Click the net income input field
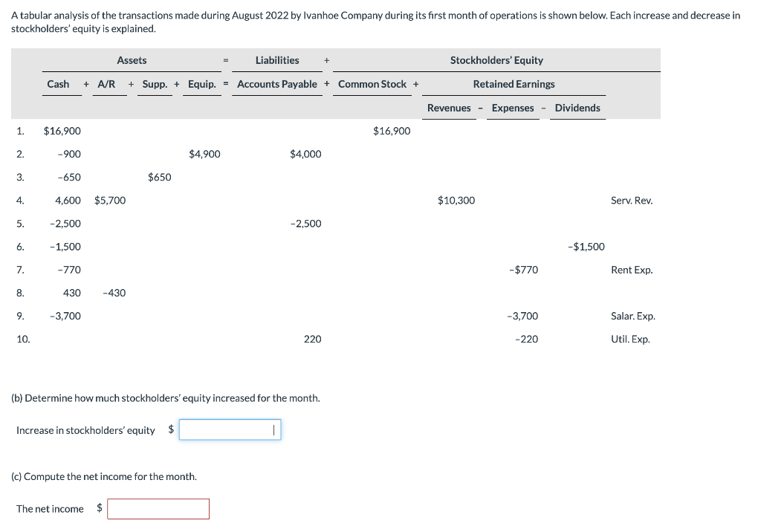 [x=158, y=508]
